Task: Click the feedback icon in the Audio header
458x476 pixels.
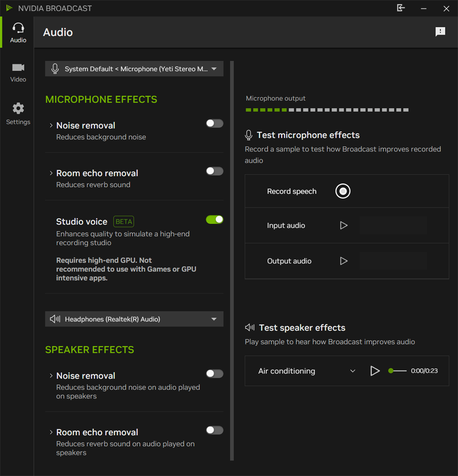Action: tap(440, 32)
